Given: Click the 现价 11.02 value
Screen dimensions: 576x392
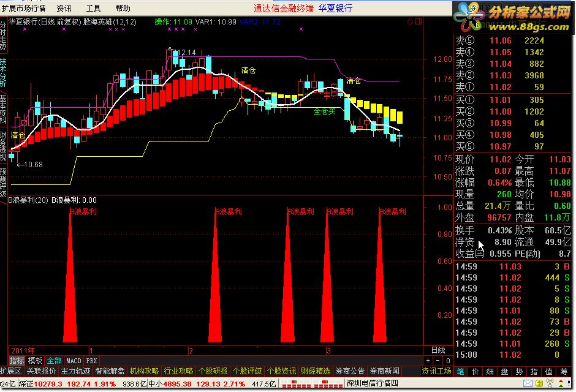Looking at the screenshot, I should (500, 160).
